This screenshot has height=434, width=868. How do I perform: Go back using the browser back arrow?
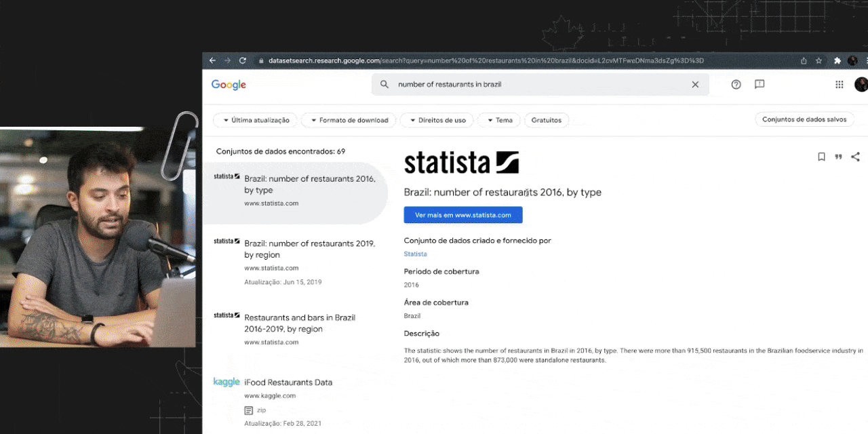pyautogui.click(x=212, y=60)
